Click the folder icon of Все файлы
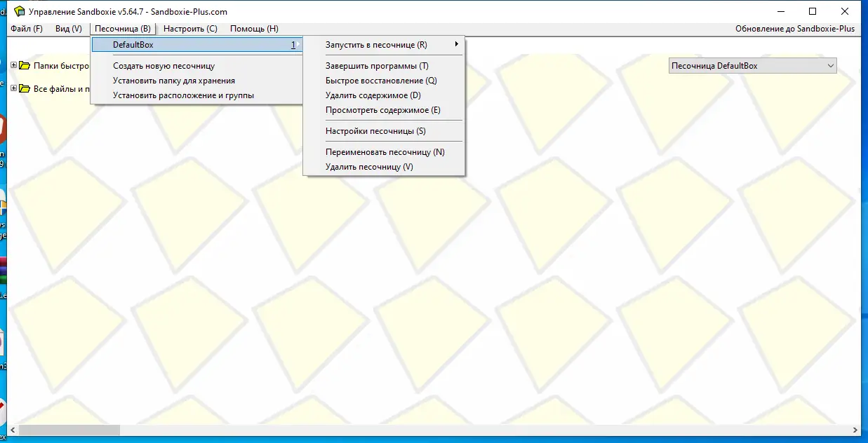This screenshot has width=868, height=443. pyautogui.click(x=25, y=89)
